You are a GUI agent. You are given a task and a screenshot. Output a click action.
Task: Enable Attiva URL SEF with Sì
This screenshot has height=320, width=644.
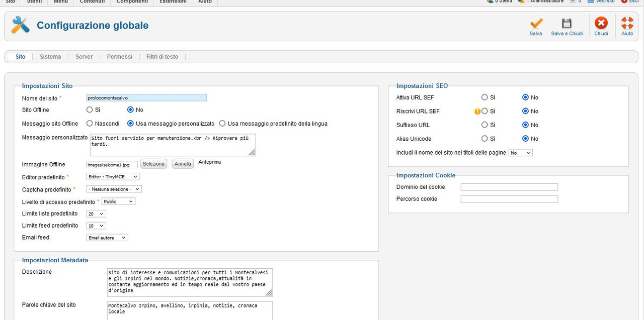pos(485,97)
